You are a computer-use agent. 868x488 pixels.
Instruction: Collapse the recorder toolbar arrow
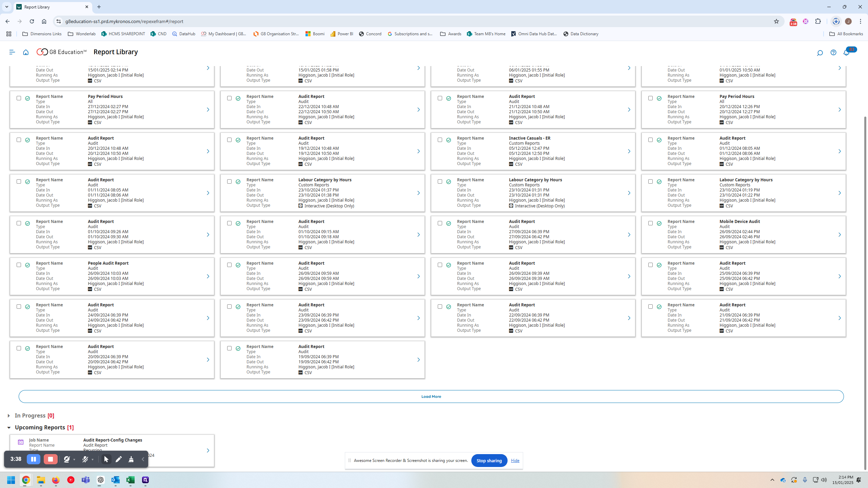click(x=143, y=459)
